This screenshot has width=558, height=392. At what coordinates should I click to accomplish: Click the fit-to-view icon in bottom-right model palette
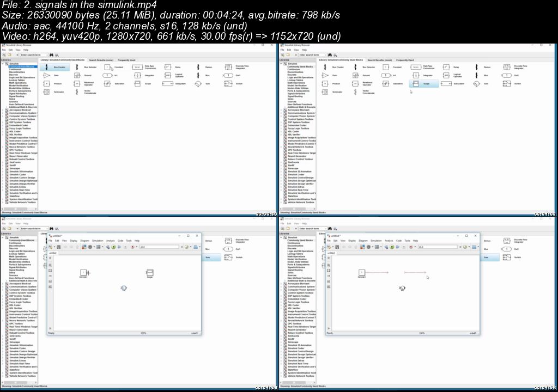click(x=329, y=271)
